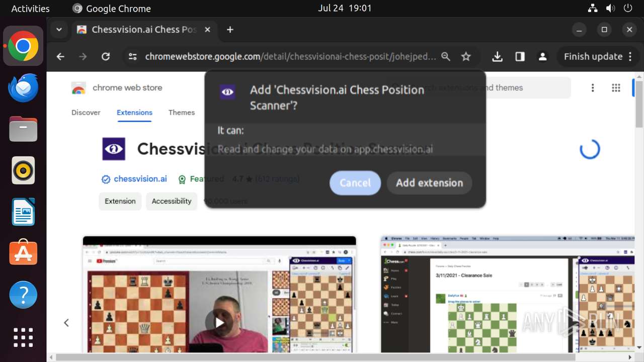644x362 pixels.
Task: Switch to the Discover tab
Action: pos(86,113)
